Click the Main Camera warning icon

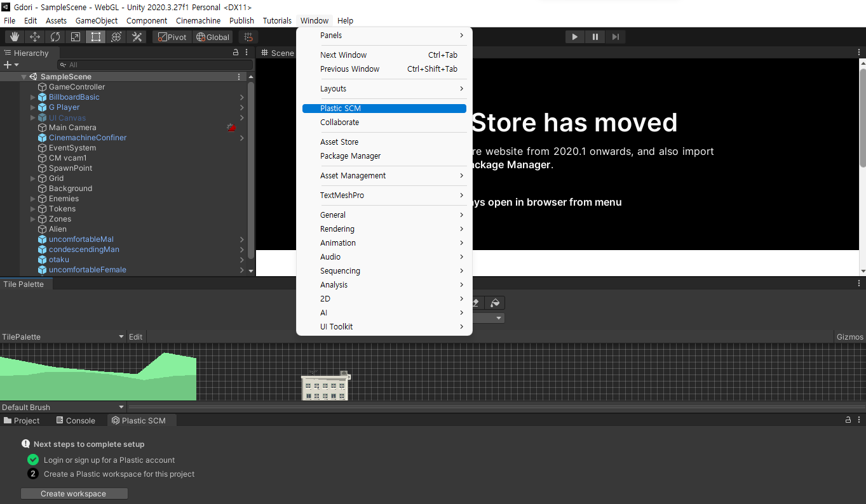(x=231, y=128)
